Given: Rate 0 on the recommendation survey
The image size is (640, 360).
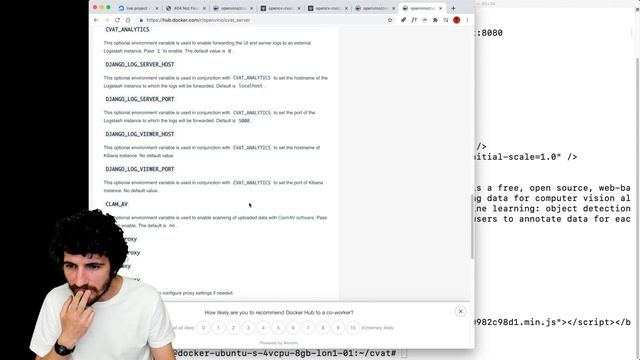Looking at the screenshot, I should (203, 328).
